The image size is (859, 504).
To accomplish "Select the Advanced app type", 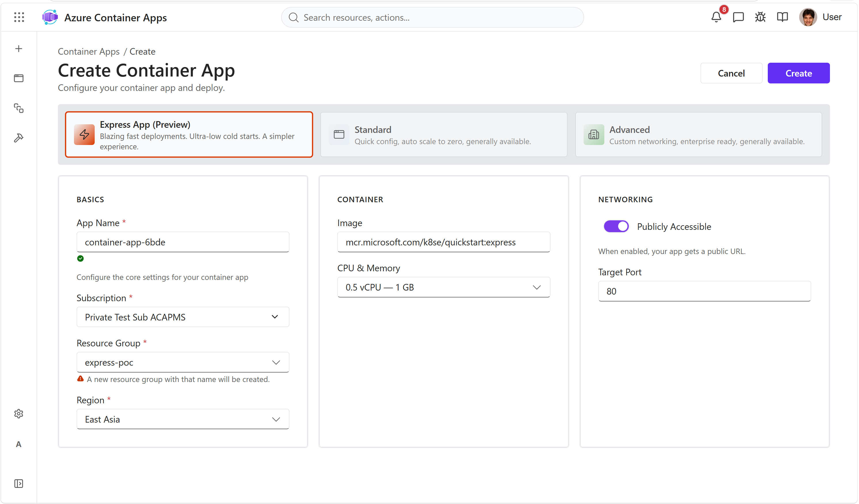I will point(699,135).
